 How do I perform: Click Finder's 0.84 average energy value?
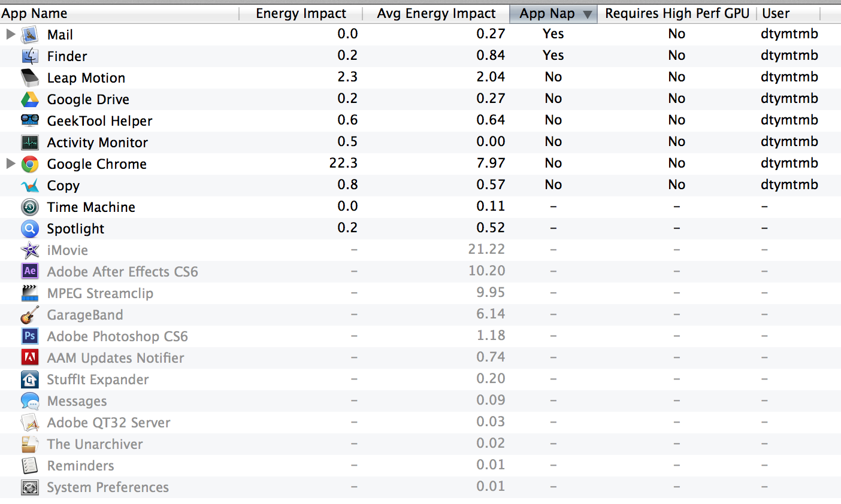pos(491,55)
